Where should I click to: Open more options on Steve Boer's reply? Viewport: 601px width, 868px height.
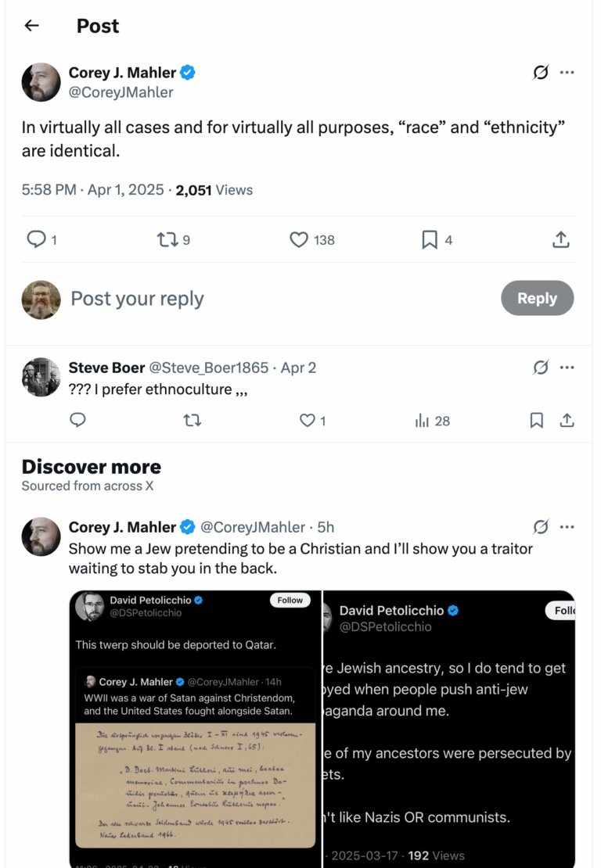pos(567,368)
